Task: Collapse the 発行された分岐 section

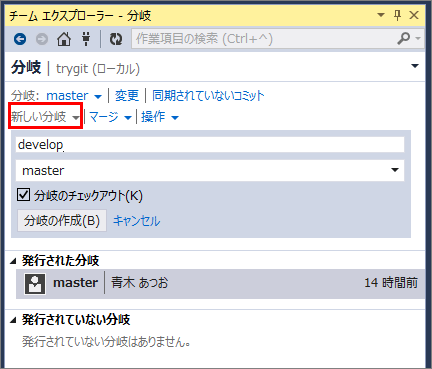Action: (13, 261)
